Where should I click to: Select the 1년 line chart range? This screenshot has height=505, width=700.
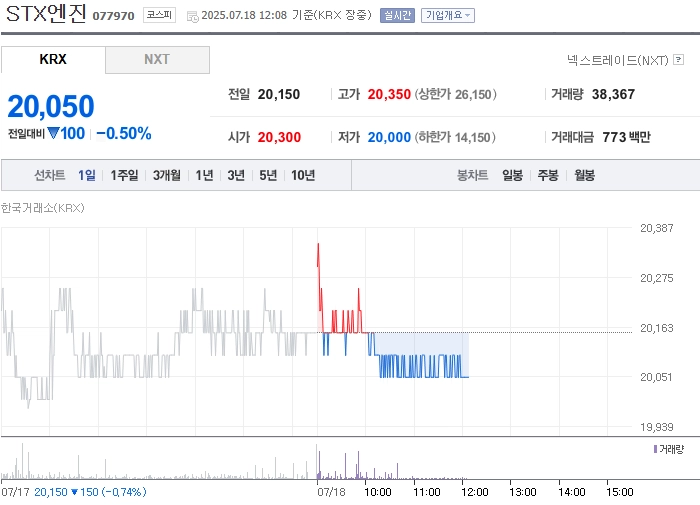[204, 175]
